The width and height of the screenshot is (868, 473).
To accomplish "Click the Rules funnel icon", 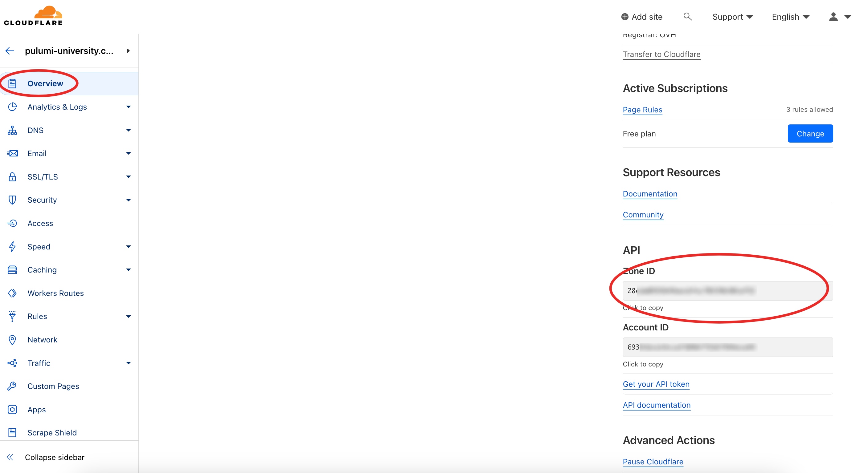I will point(12,317).
